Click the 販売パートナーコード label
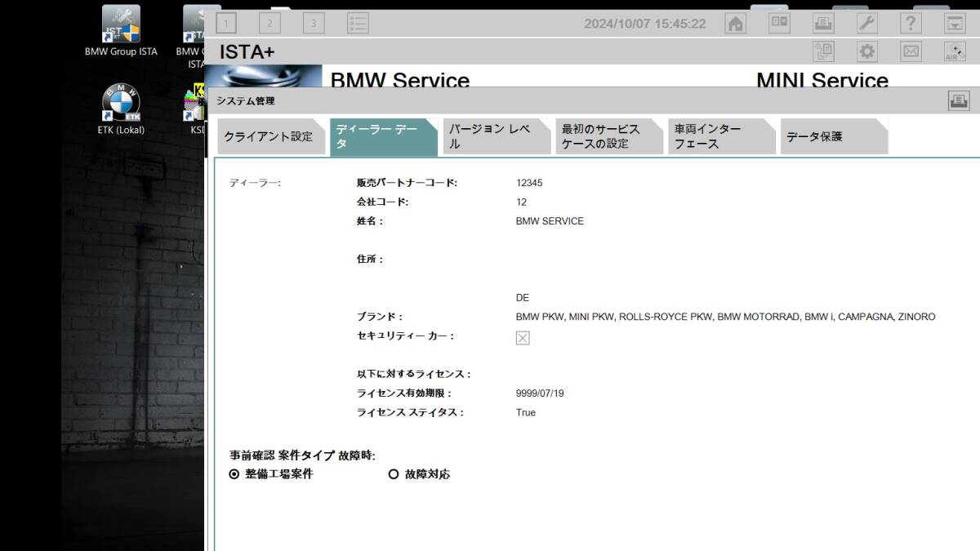The width and height of the screenshot is (980, 551). [407, 183]
